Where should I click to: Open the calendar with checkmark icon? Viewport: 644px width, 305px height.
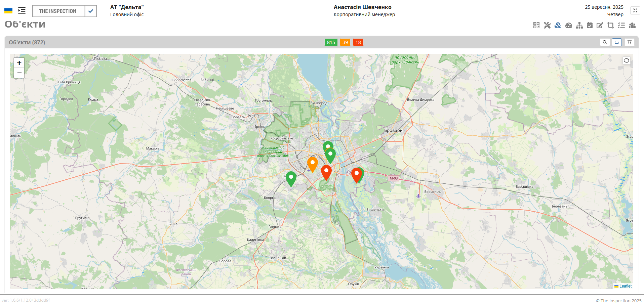pyautogui.click(x=589, y=25)
